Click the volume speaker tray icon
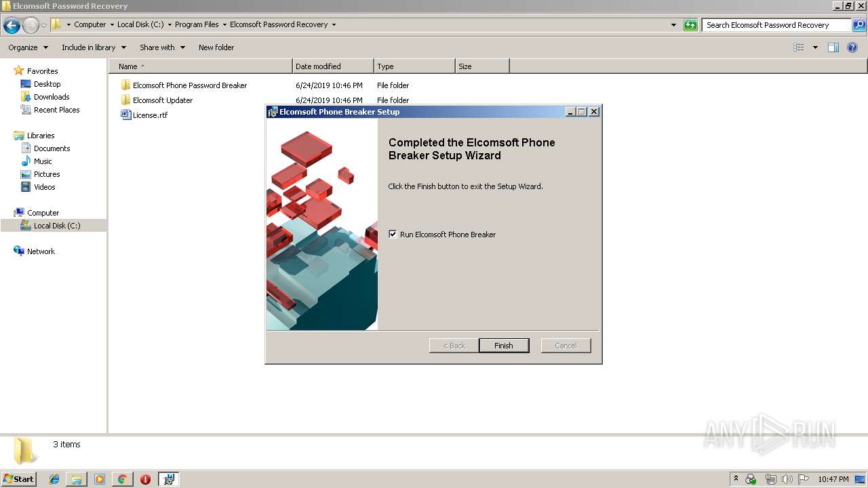 tap(787, 479)
